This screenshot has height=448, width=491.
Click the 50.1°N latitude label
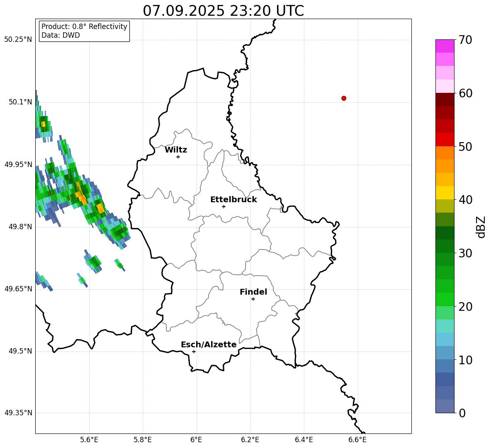click(x=20, y=102)
